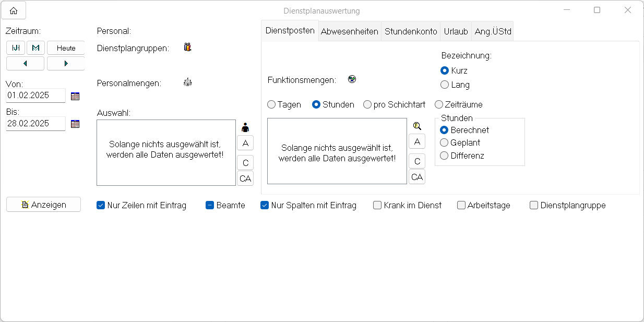Open the Stundenkonto tab
The image size is (644, 322).
pos(411,31)
